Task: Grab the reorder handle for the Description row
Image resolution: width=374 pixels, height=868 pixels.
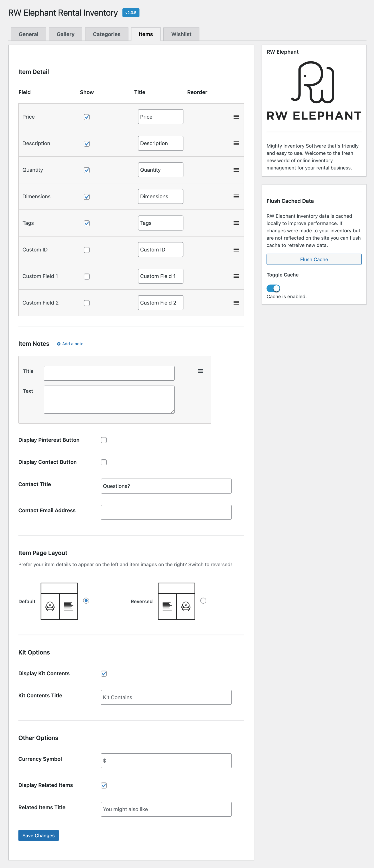Action: 236,143
